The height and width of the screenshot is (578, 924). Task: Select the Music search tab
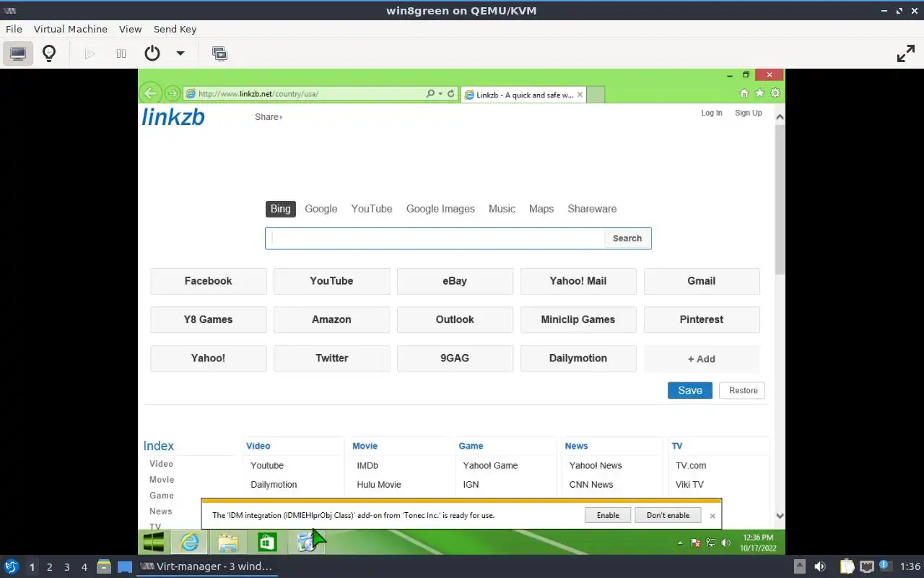pos(502,209)
